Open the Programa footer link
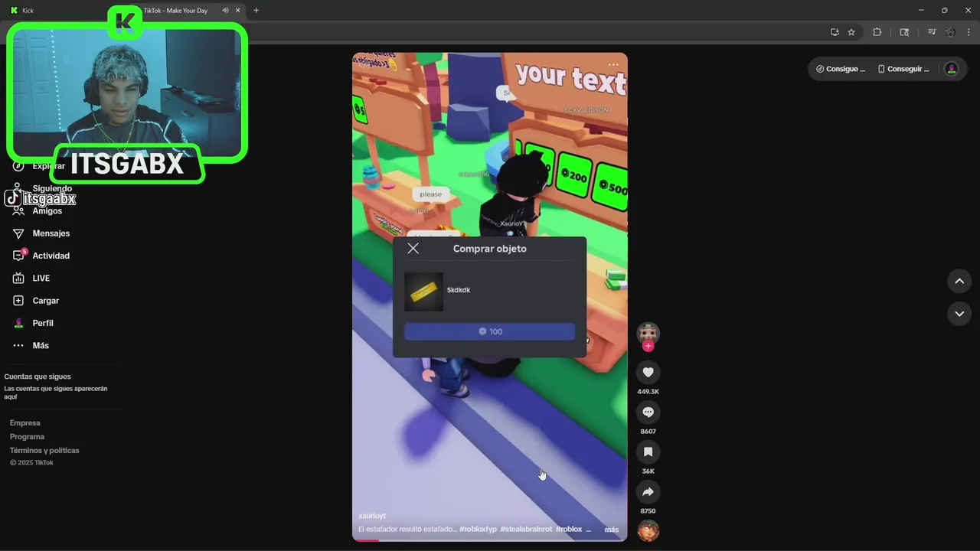The height and width of the screenshot is (551, 980). pyautogui.click(x=27, y=436)
